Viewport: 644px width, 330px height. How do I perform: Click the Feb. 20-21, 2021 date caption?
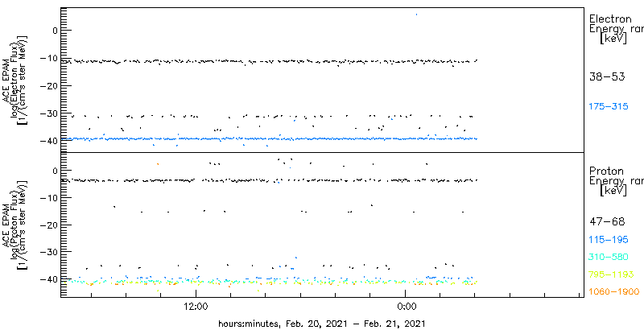(x=322, y=323)
